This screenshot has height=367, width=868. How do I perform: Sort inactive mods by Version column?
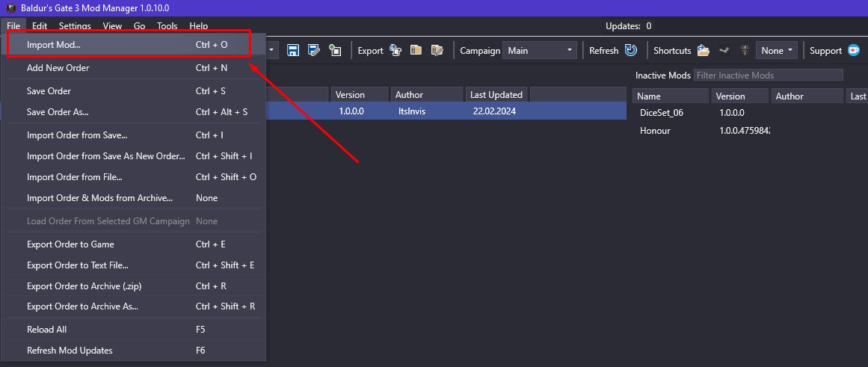[x=739, y=96]
